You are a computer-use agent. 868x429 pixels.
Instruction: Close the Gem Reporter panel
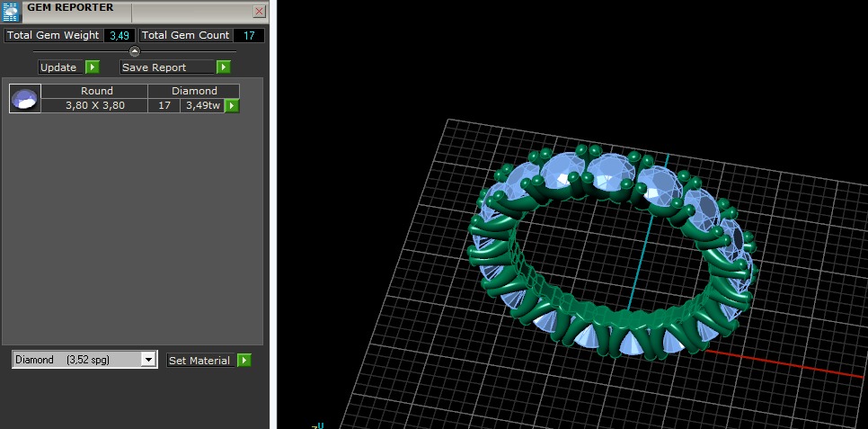point(259,11)
